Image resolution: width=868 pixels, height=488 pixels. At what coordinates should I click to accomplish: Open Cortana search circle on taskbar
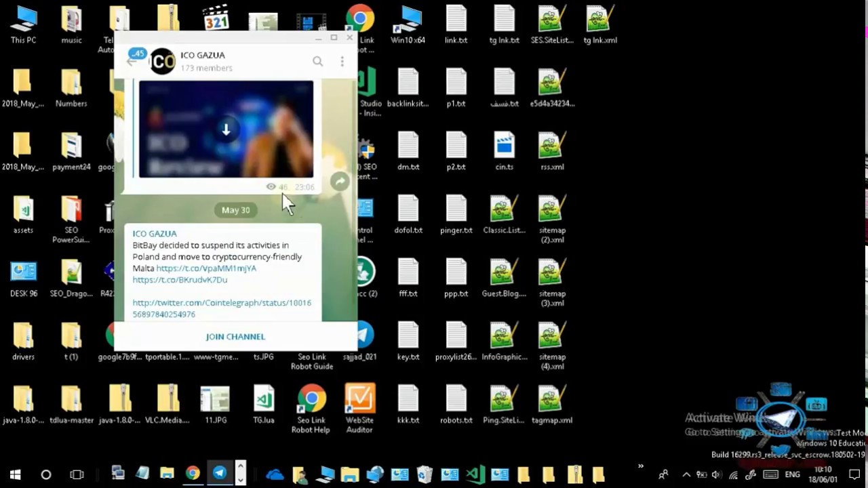(46, 474)
